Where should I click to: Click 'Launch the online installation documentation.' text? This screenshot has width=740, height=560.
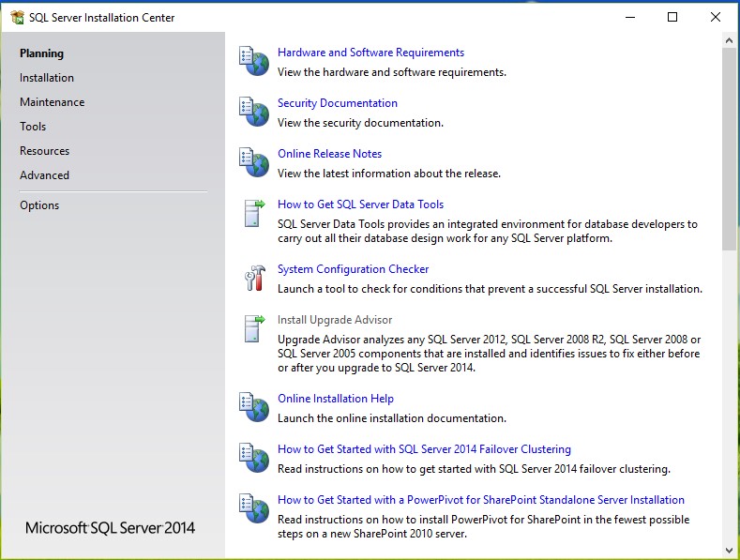pyautogui.click(x=392, y=418)
